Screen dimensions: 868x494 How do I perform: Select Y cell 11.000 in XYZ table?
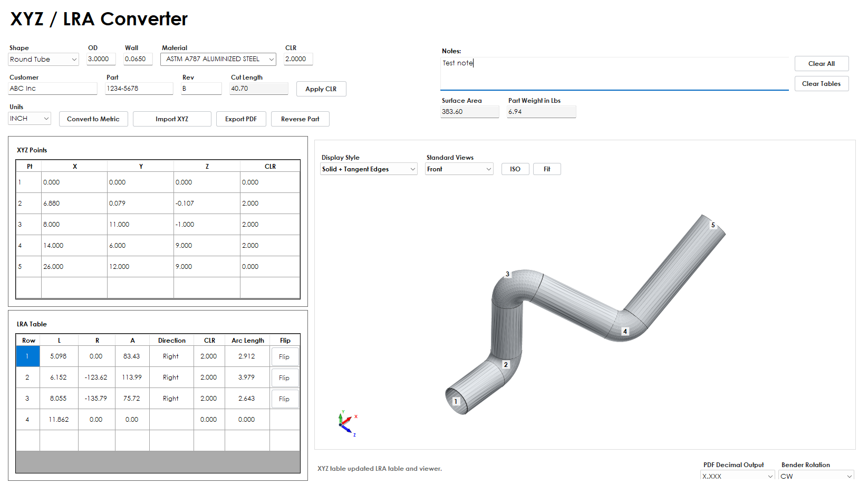click(141, 225)
